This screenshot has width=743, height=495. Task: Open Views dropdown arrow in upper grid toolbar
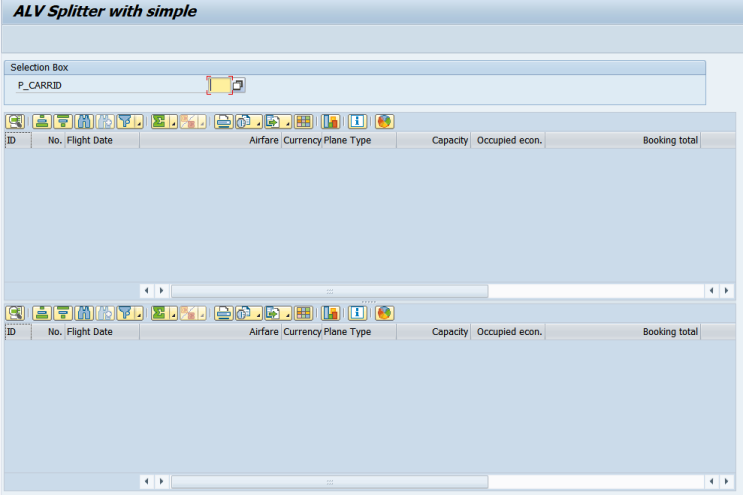pos(258,122)
